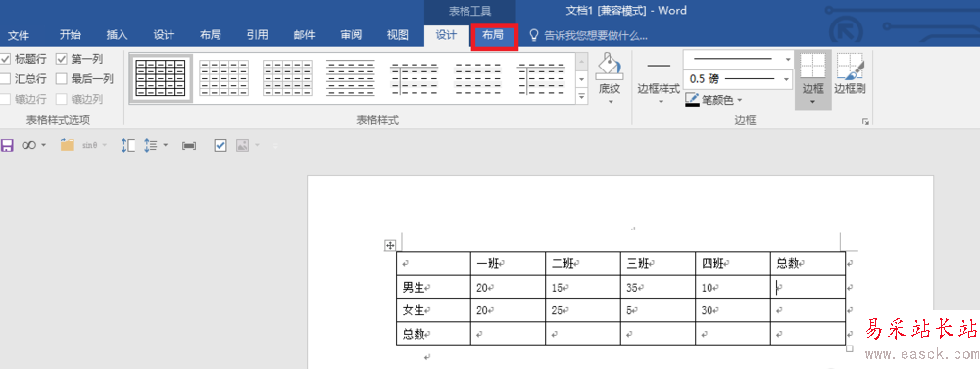The height and width of the screenshot is (369, 980).
Task: Enable the 汇总行 total row checkbox
Action: pyautogui.click(x=5, y=78)
